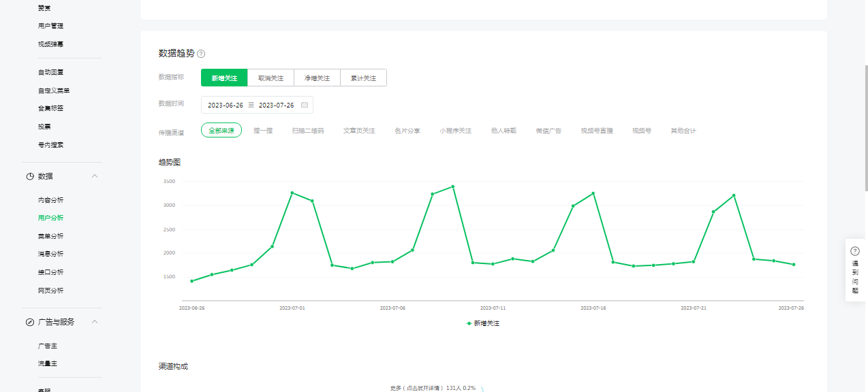Image resolution: width=868 pixels, height=392 pixels.
Task: Open 内容分析 in the sidebar
Action: (51, 200)
